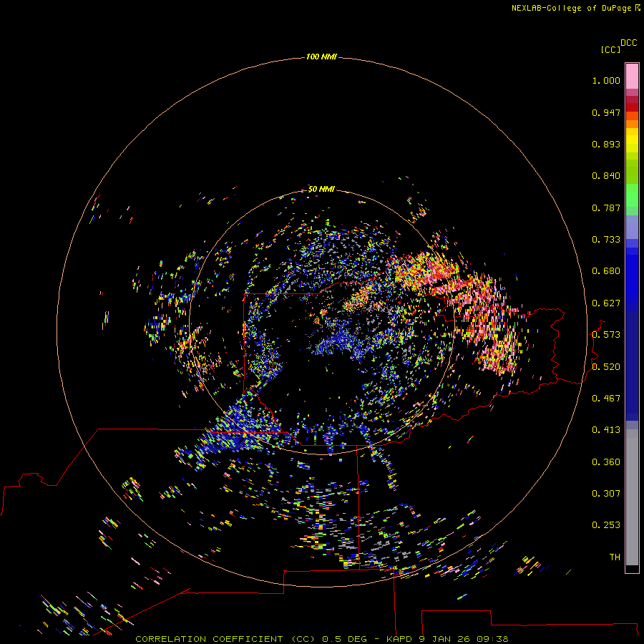Click the gray lower segment of color bar
644x644 pixels.
click(x=632, y=497)
